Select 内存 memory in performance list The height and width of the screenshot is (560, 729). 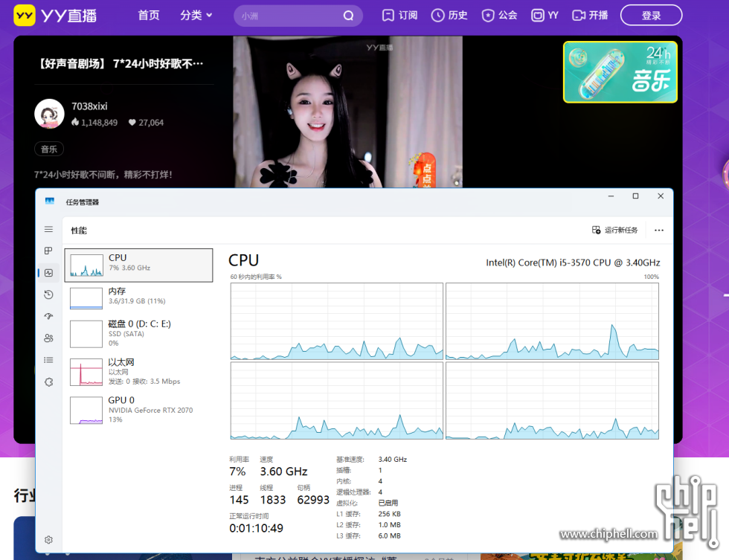click(138, 296)
